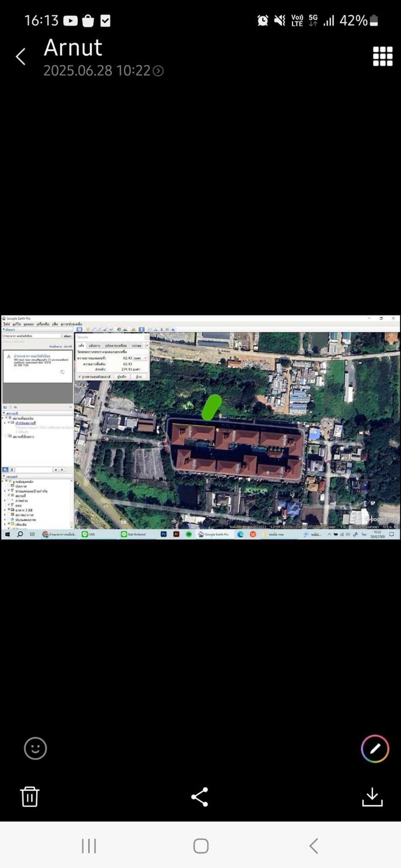Toggle the การควบคุมด้วยเมาส์ checkbox
The image size is (401, 868).
coord(80,377)
